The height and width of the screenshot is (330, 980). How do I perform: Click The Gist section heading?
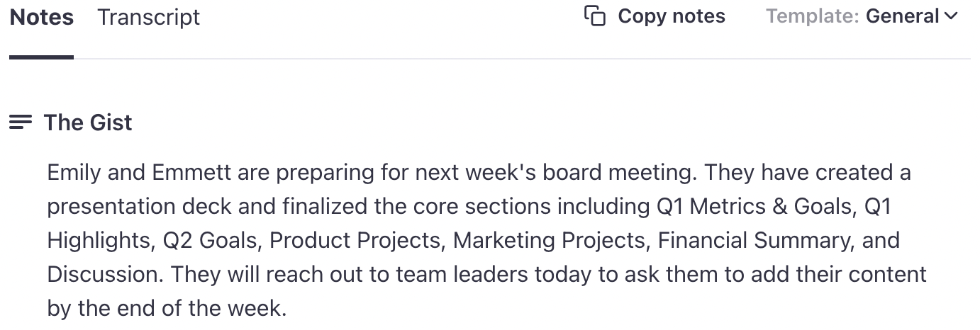tap(88, 123)
